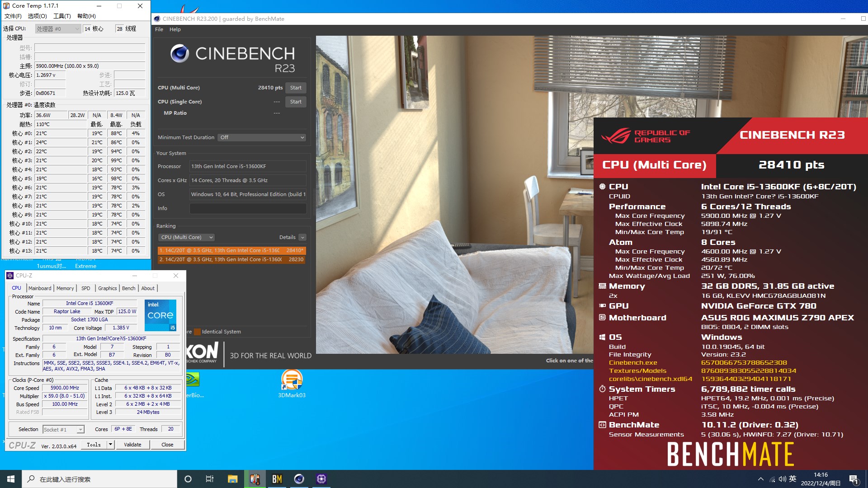Open the notification center icon

coord(854,479)
